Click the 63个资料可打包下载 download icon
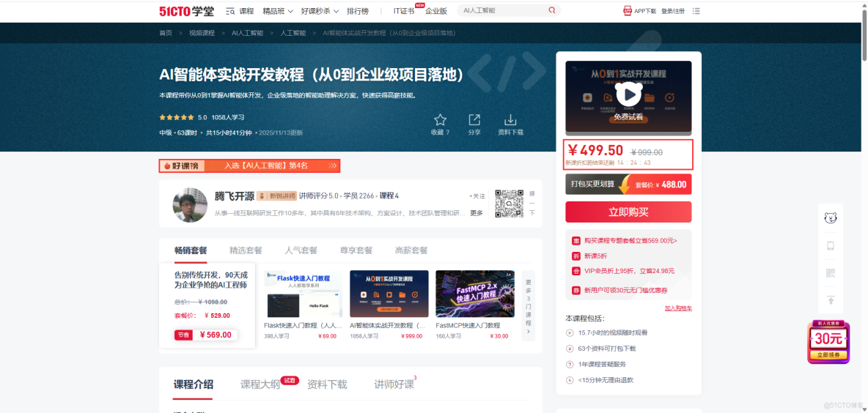Screen dimensions: 868x413 (570, 349)
